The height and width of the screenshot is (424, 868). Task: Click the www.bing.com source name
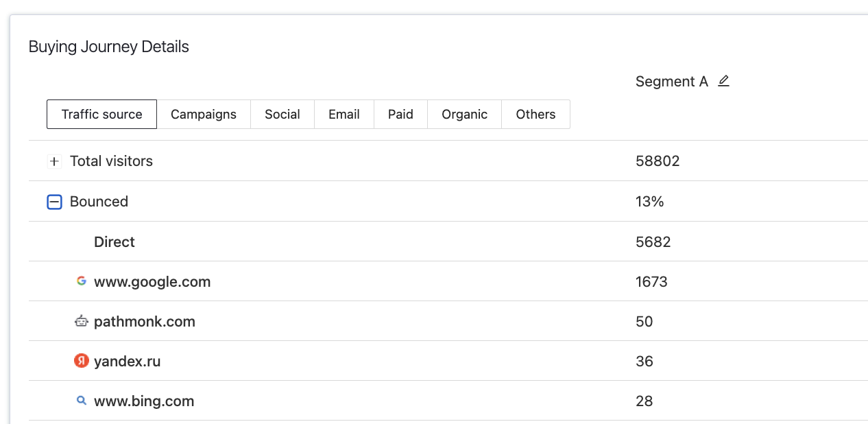[x=144, y=401]
